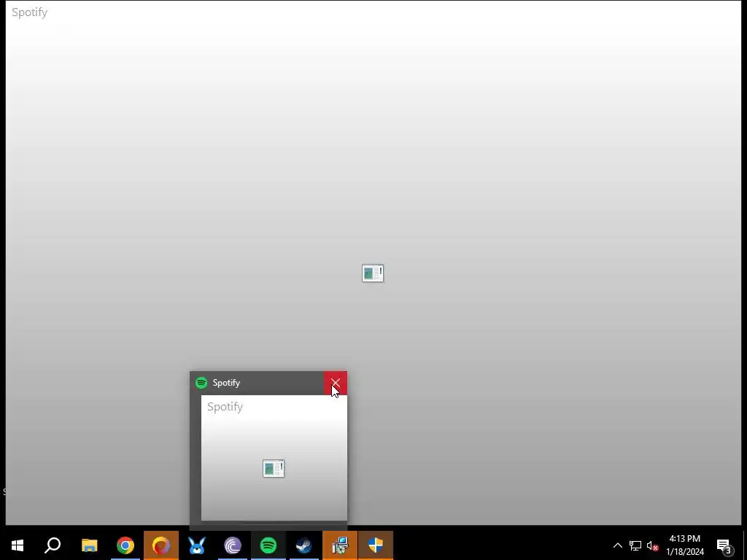Close the Spotify taskbar preview

336,383
